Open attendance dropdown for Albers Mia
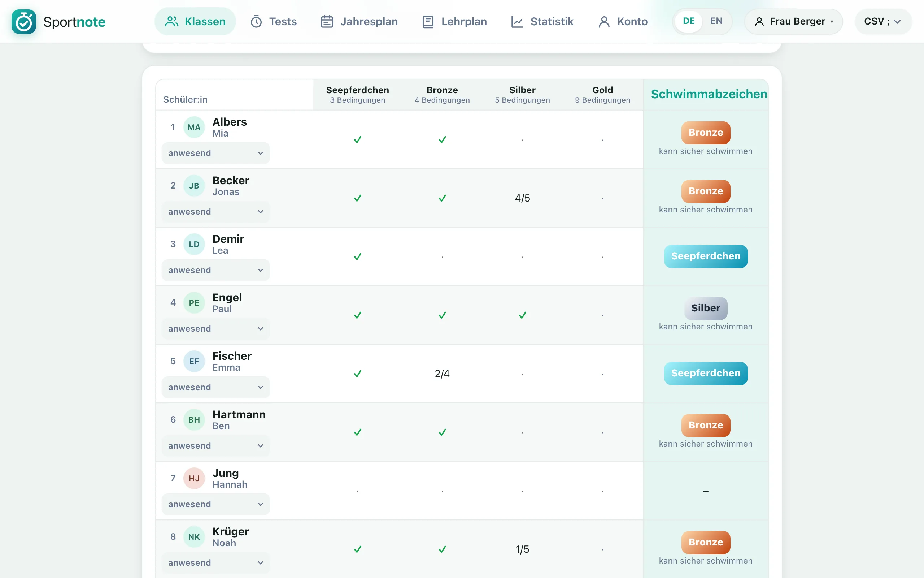 tap(216, 153)
